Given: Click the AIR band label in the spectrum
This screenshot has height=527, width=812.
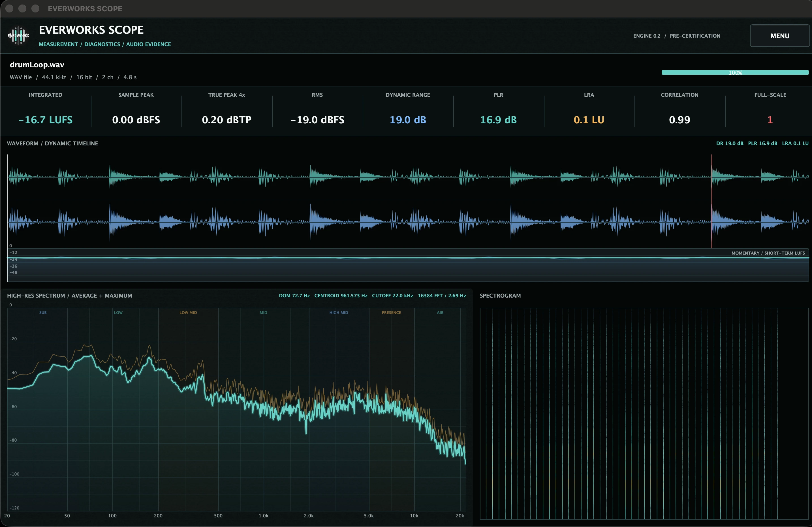Looking at the screenshot, I should click(x=440, y=313).
